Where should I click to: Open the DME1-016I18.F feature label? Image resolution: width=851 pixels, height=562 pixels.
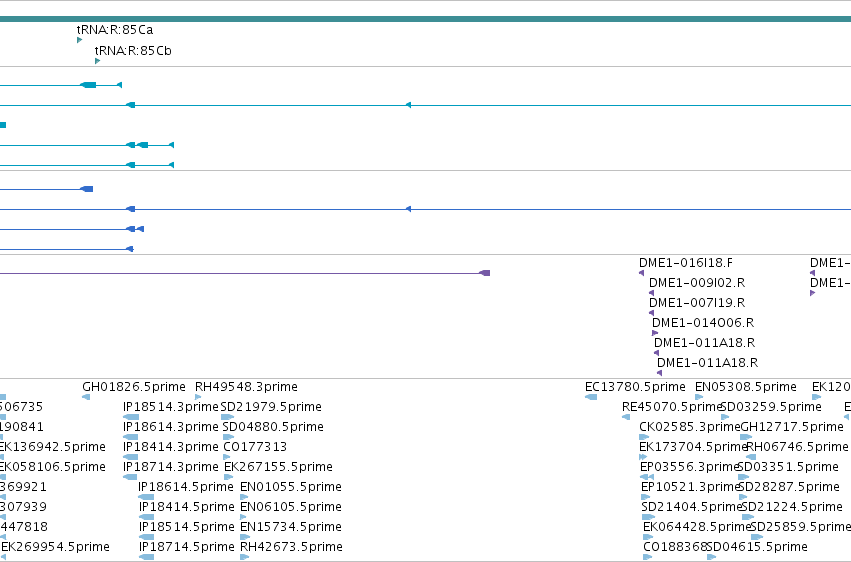[x=685, y=263]
